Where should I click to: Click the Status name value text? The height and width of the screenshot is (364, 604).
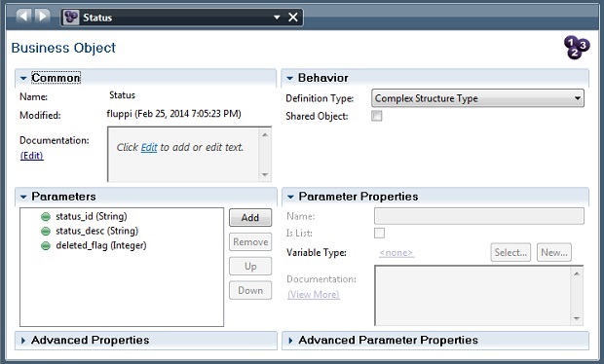pos(122,95)
